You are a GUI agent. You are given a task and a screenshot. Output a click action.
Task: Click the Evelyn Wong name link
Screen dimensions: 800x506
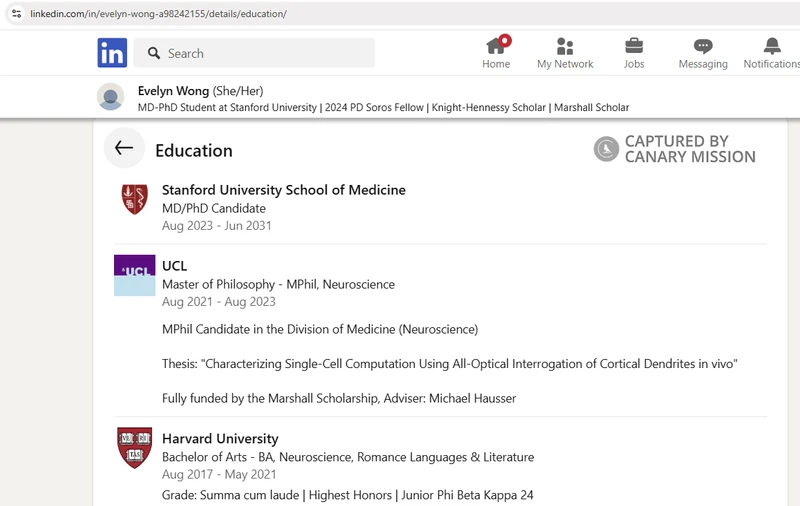point(173,91)
